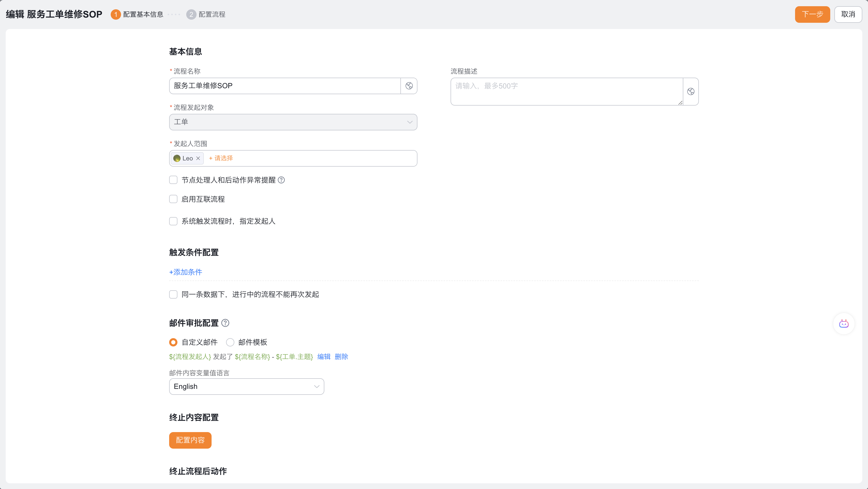This screenshot has height=489, width=868.
Task: Expand 流程发起对象 dropdown showing 工单
Action: (x=293, y=122)
